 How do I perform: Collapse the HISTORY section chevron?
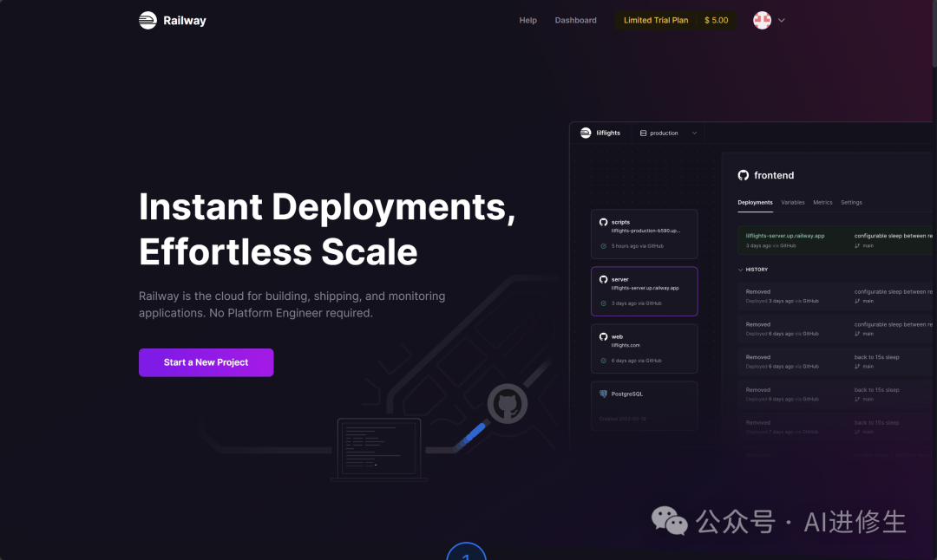[740, 270]
